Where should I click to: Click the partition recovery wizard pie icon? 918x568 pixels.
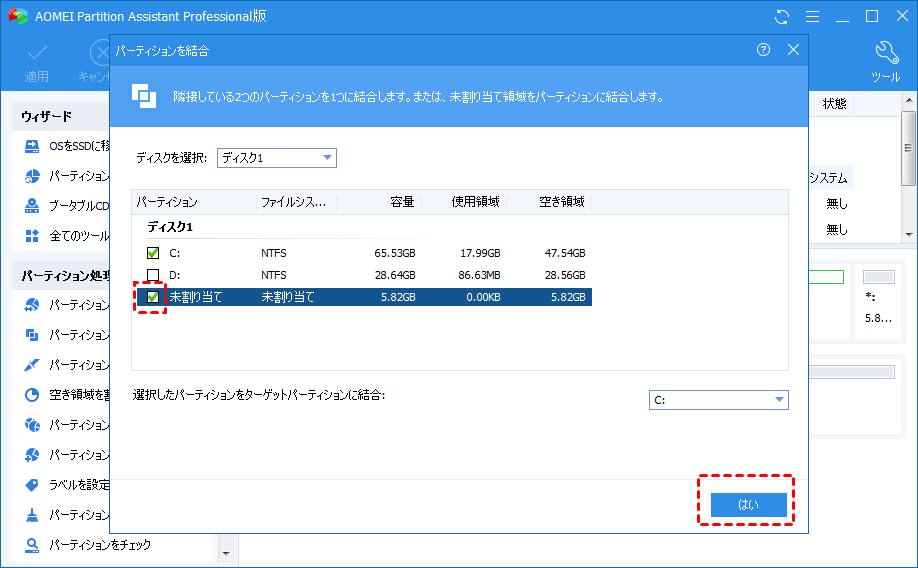(x=32, y=176)
